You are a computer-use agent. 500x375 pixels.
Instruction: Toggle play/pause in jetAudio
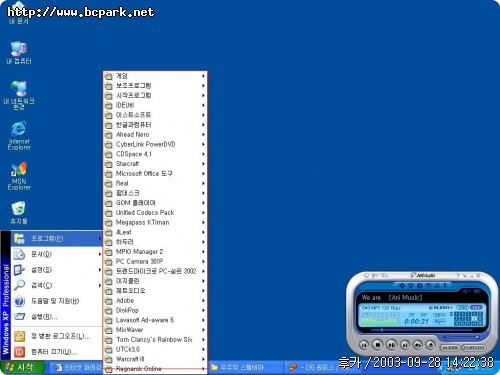point(391,345)
